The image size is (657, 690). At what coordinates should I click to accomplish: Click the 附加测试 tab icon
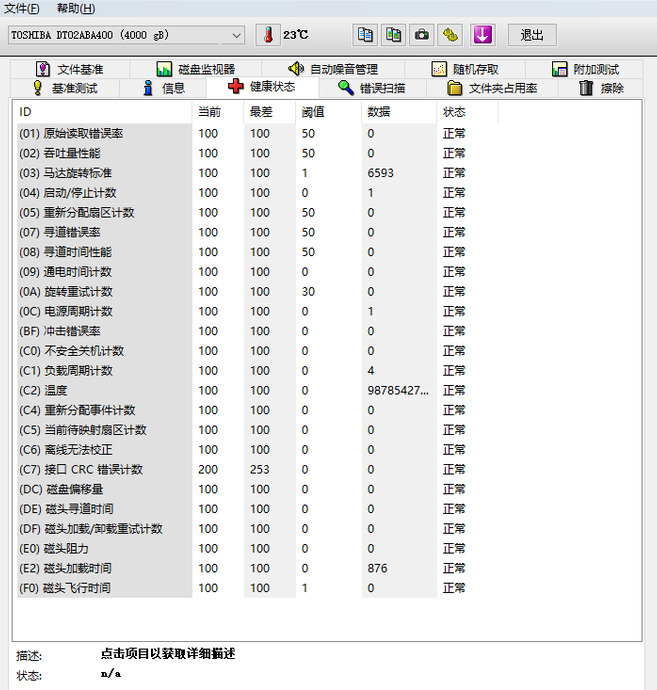560,69
